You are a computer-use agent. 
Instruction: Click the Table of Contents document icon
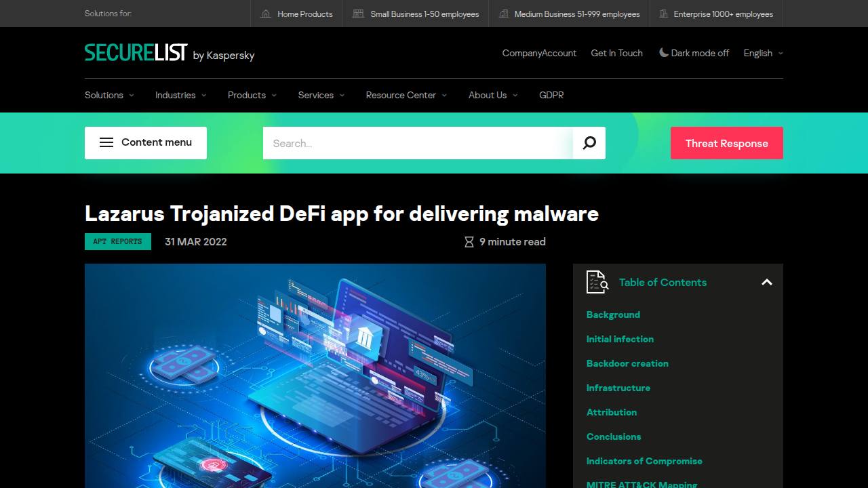tap(597, 281)
